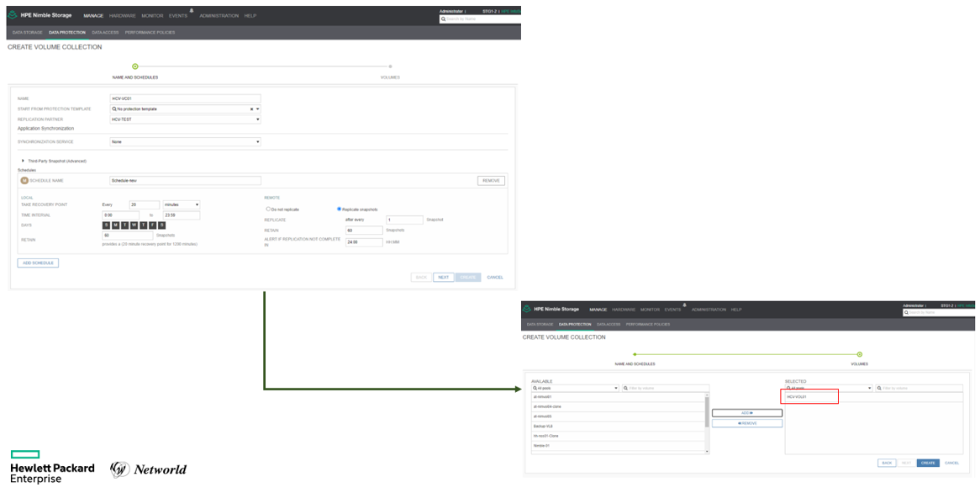Open the HELP menu in the upper window
The width and height of the screenshot is (980, 493).
pos(250,16)
